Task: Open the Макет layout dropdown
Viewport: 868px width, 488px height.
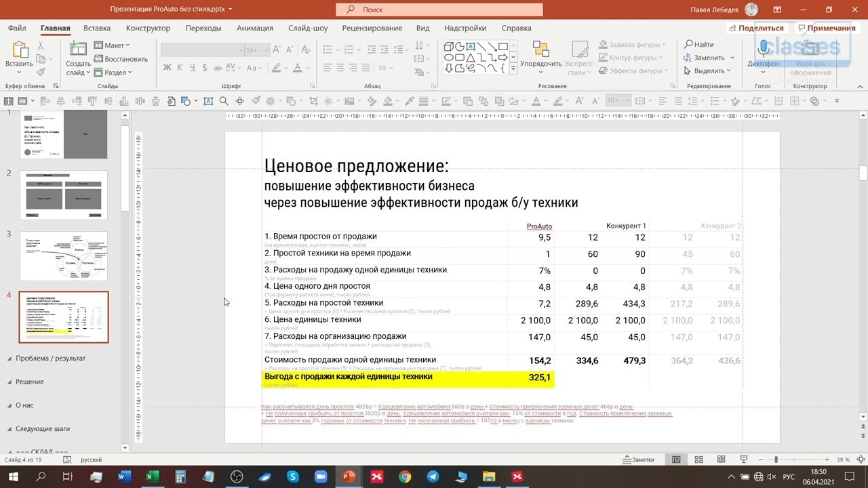Action: (112, 45)
